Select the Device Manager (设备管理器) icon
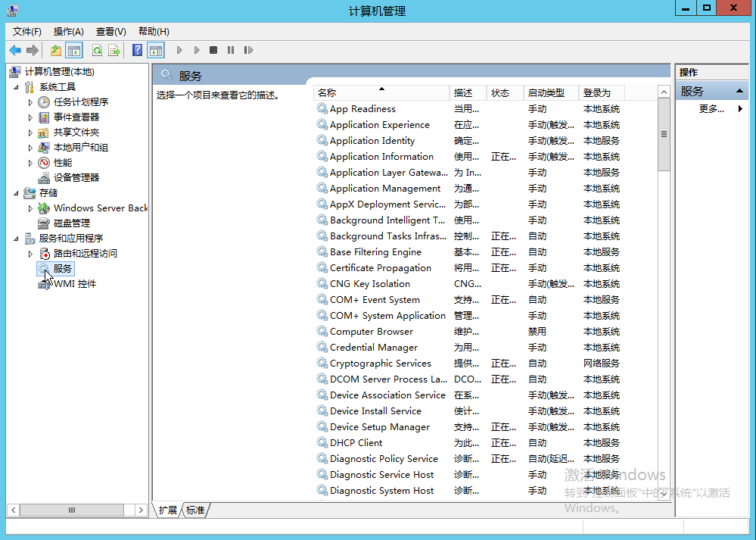Image resolution: width=756 pixels, height=540 pixels. [44, 178]
